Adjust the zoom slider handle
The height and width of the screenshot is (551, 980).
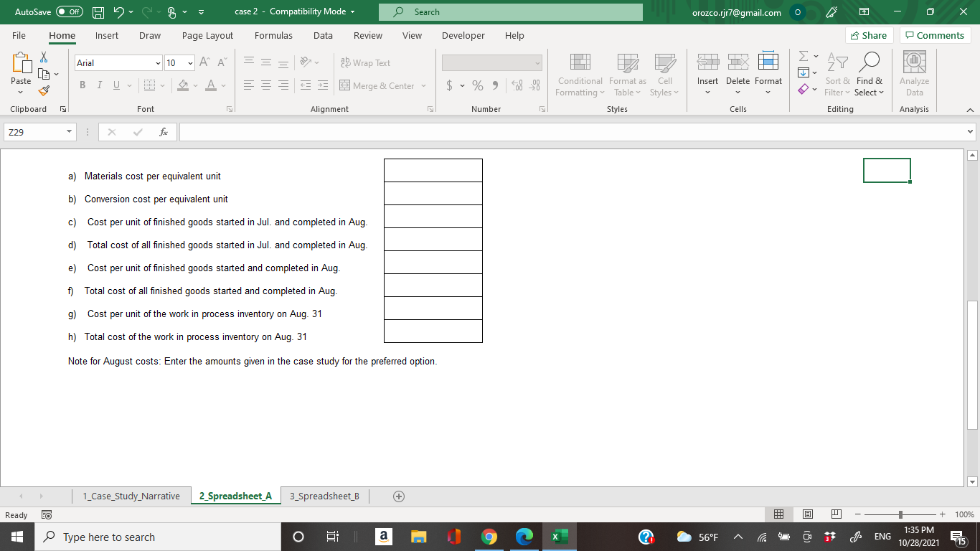(900, 514)
